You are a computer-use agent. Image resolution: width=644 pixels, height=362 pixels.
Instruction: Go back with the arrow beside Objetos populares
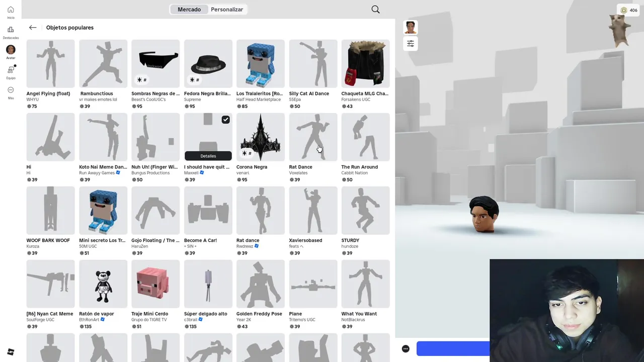click(x=33, y=28)
